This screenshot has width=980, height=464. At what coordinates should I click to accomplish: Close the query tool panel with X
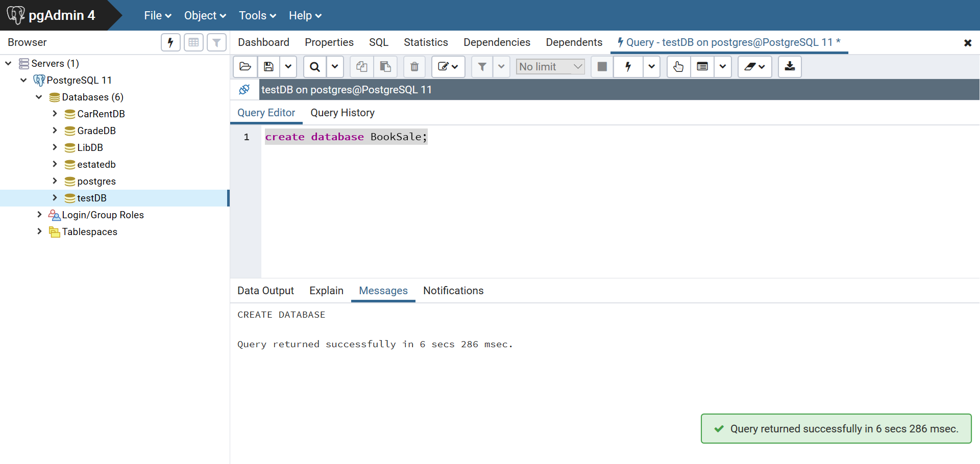pos(967,43)
